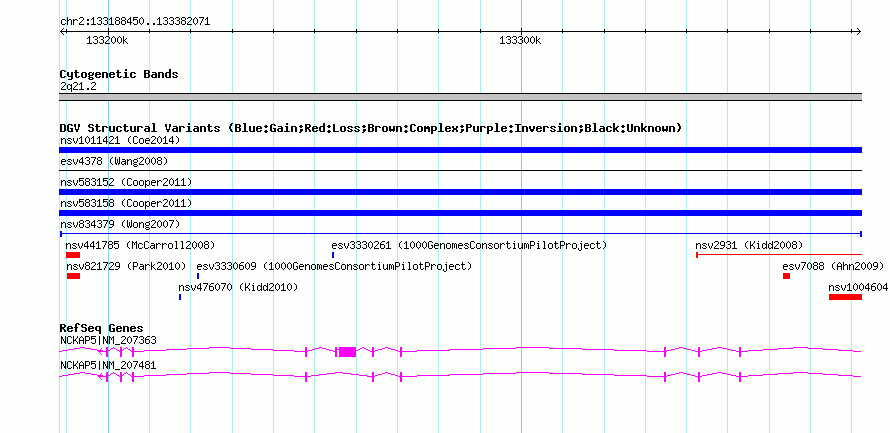Click the Cytogenetic Bands track heading

(x=119, y=74)
